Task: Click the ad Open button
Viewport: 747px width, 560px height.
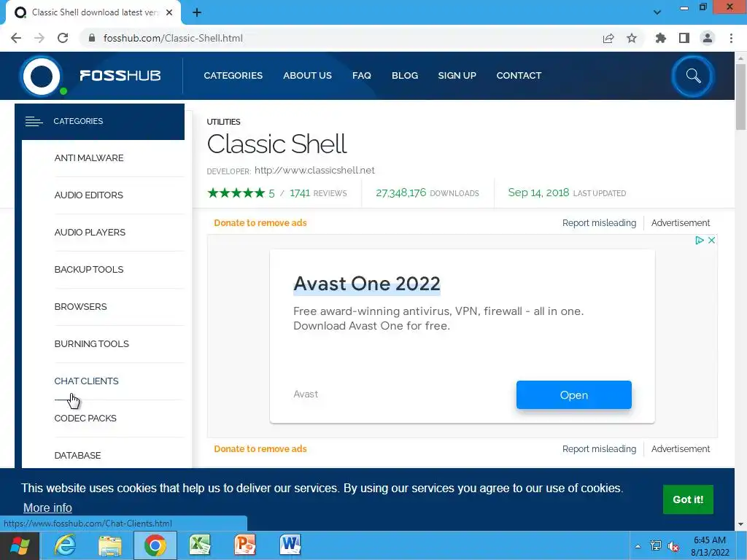Action: point(574,394)
